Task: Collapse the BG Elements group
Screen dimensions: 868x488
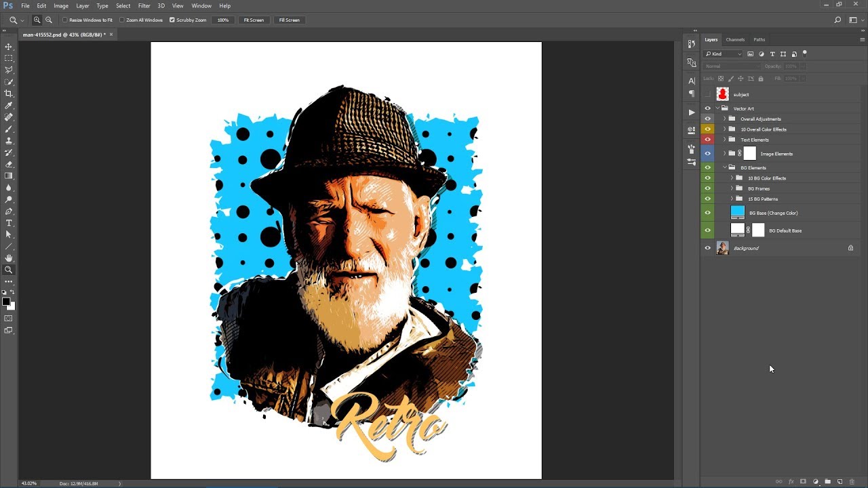Action: click(x=725, y=167)
